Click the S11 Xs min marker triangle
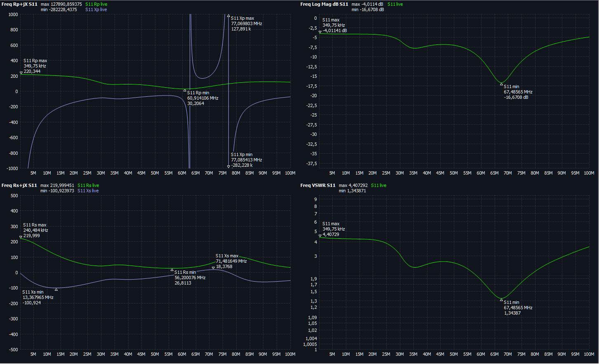599x364 pixels. (56, 289)
